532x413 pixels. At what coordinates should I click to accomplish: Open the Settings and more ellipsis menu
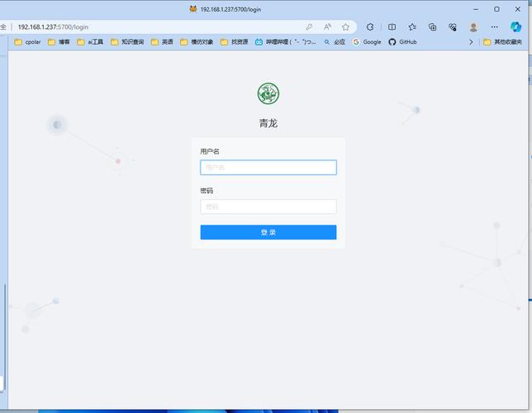pyautogui.click(x=494, y=27)
